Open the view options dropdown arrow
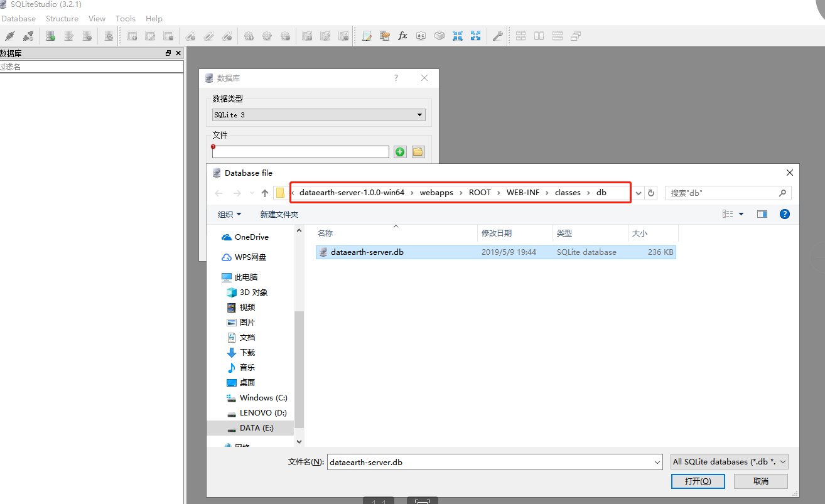Screen dimensions: 825x504 point(741,214)
